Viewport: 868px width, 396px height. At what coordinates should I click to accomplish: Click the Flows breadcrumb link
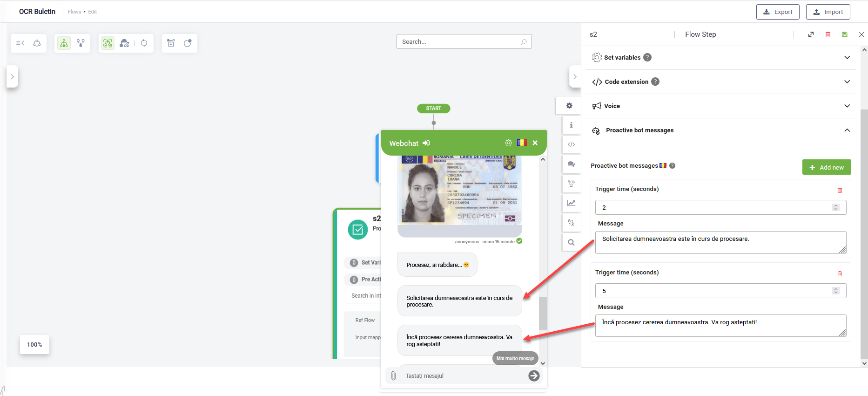[x=74, y=12]
